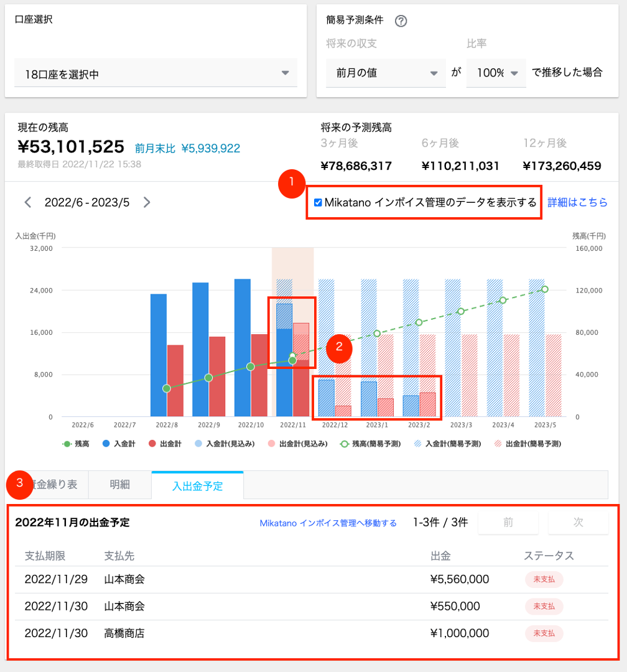Click the 2022/10 red withdrawal bar

tap(259, 375)
